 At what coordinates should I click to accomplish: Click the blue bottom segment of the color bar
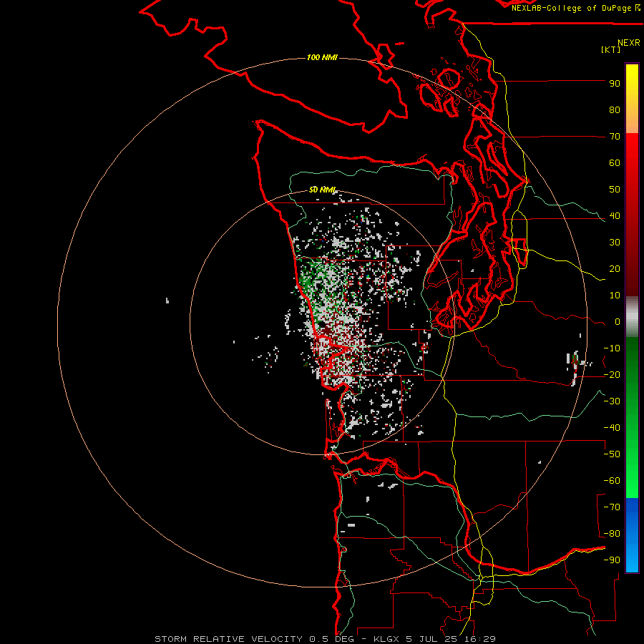point(632,535)
